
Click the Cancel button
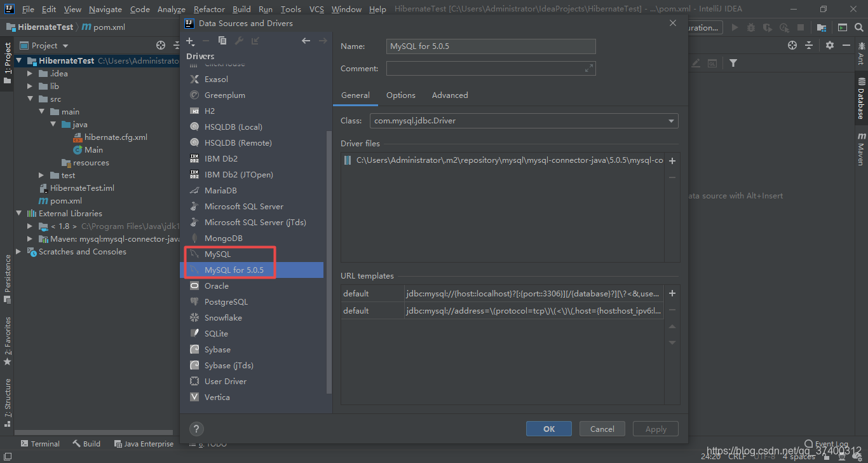click(x=602, y=429)
